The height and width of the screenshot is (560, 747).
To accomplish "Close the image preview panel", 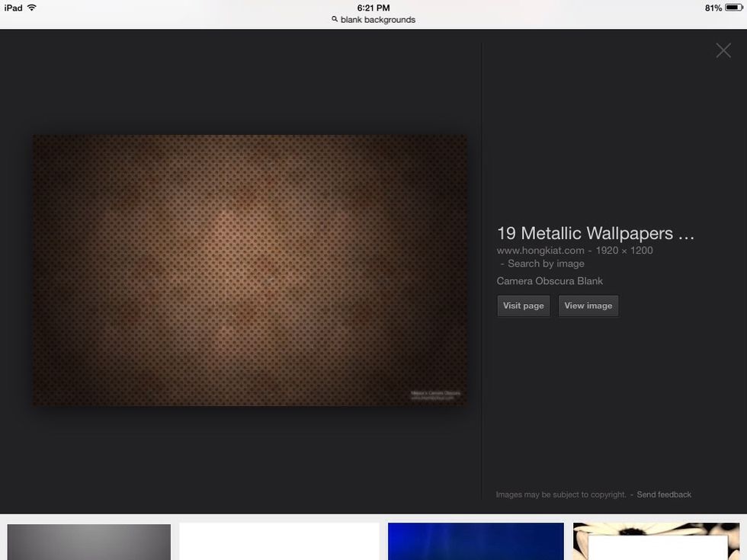I will point(723,50).
